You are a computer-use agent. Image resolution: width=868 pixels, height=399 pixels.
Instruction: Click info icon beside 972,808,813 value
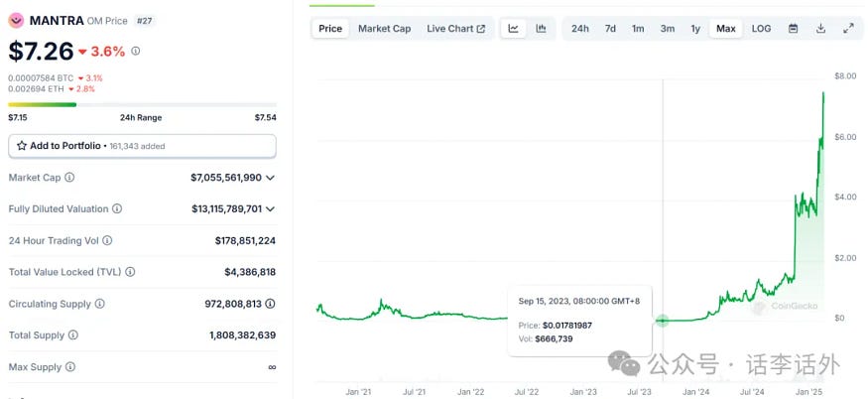[x=270, y=304]
